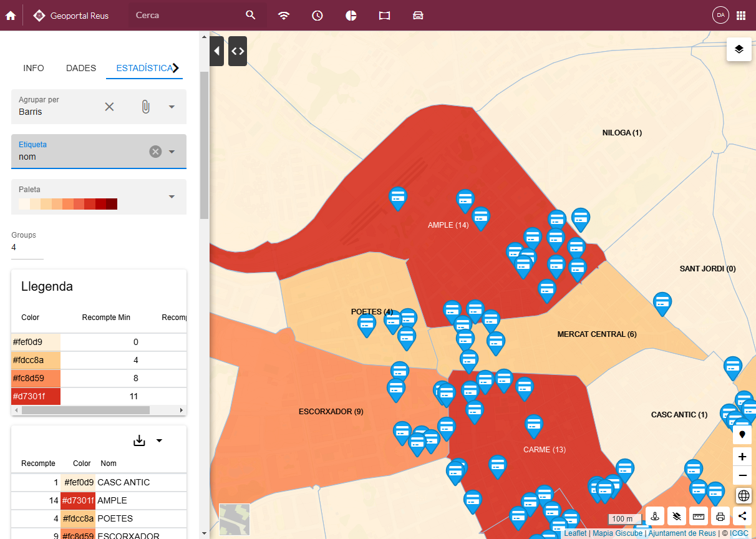The image size is (756, 539).
Task: Collapse the side panel with left arrow
Action: coord(216,51)
